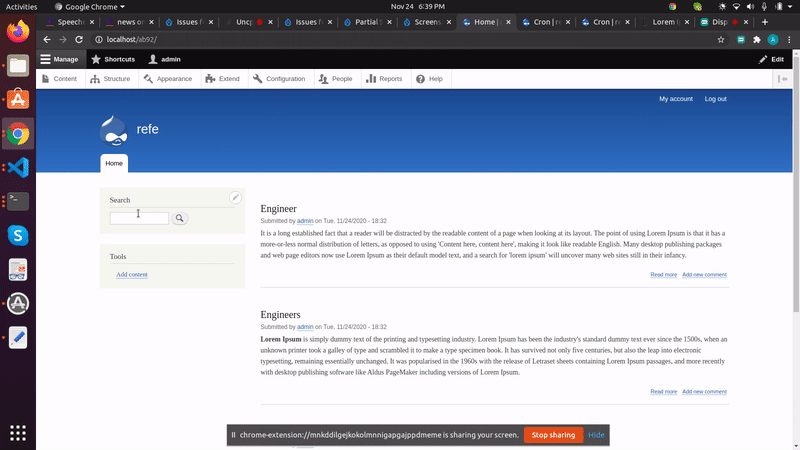This screenshot has height=450, width=800.
Task: Click the search magnifier button
Action: coord(180,218)
